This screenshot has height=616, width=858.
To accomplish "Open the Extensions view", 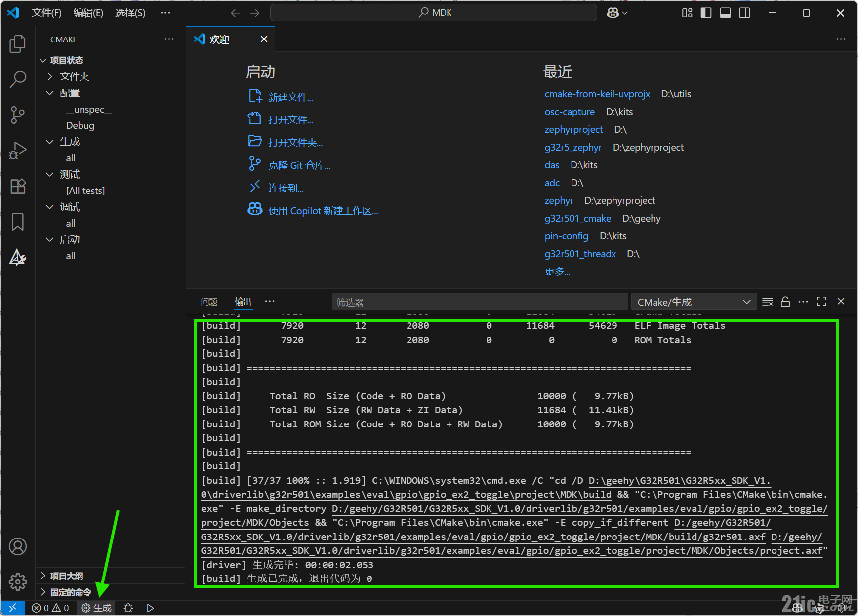I will [x=18, y=186].
